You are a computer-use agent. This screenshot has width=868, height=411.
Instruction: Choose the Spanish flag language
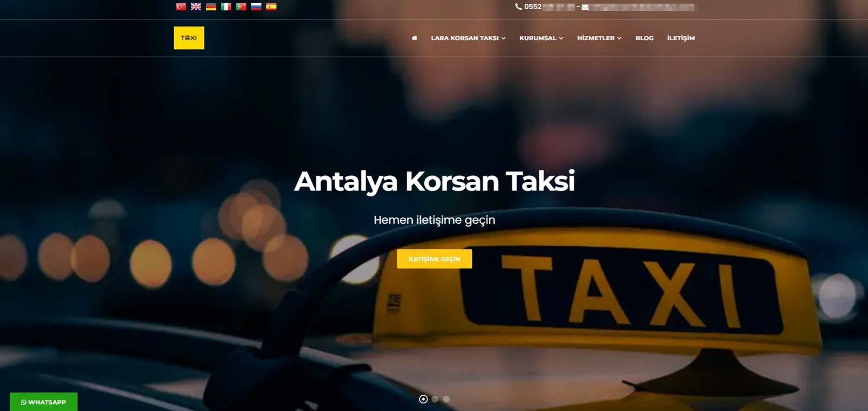tap(271, 7)
